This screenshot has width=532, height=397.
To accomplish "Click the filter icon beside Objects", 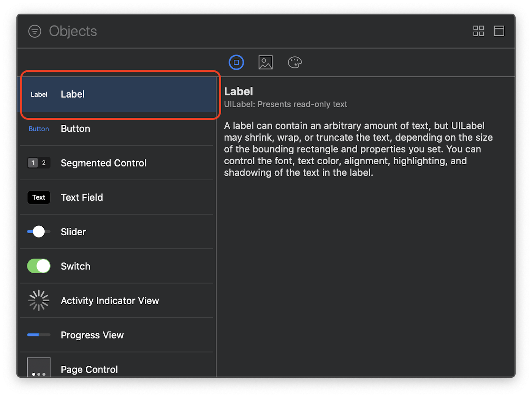I will click(35, 31).
